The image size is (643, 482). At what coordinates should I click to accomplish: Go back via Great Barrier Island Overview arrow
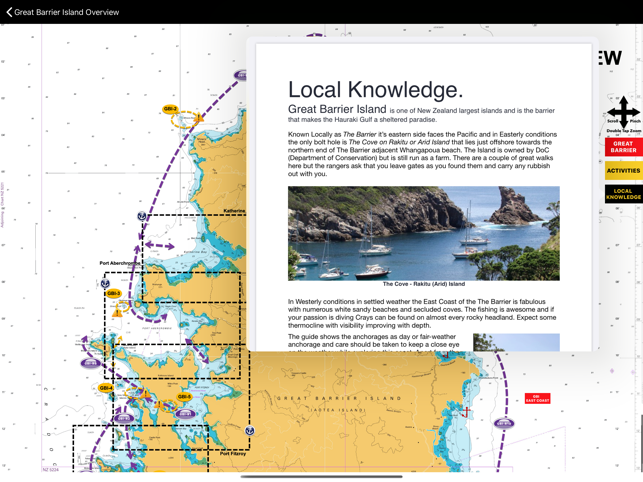9,12
